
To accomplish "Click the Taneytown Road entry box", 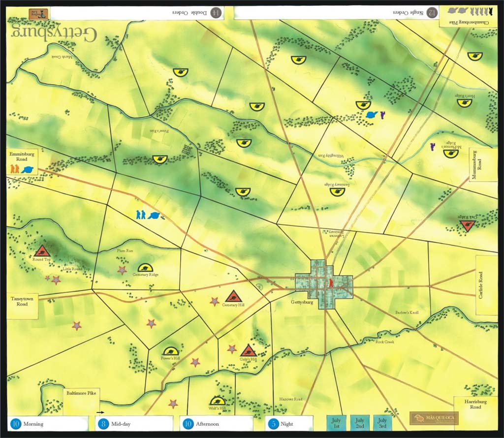I will [x=22, y=306].
